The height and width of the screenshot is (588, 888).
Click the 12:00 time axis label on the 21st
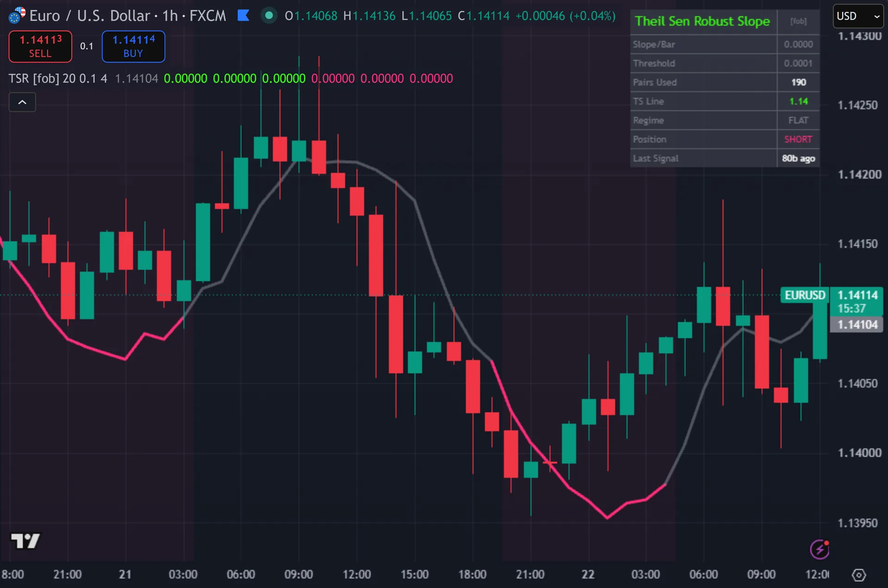[x=357, y=575]
